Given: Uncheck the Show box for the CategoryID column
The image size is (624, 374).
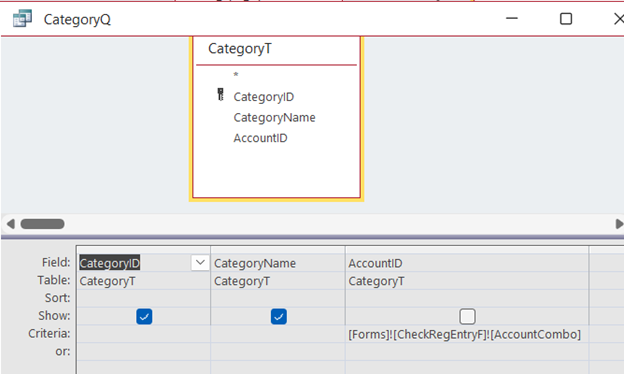Looking at the screenshot, I should [144, 317].
